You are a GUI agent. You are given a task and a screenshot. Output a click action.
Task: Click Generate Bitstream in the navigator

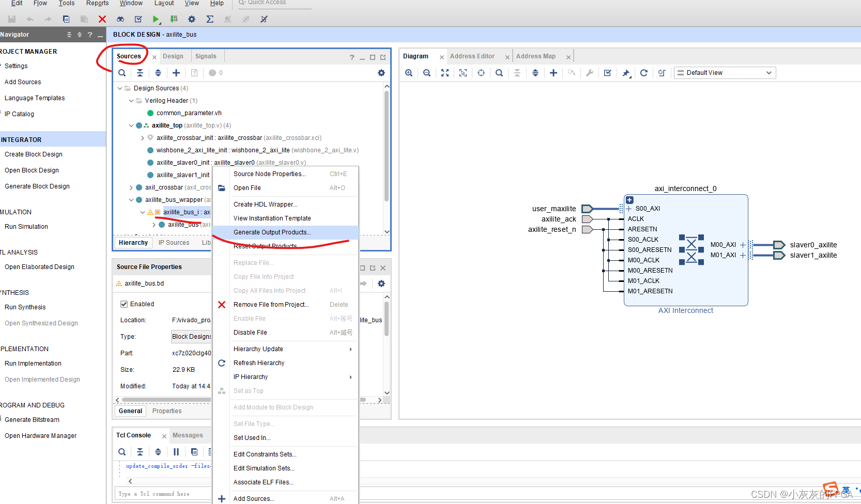32,420
